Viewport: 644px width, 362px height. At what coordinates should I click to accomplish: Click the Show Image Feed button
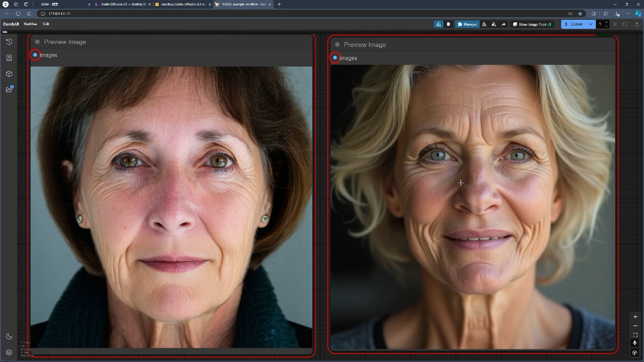[x=532, y=24]
